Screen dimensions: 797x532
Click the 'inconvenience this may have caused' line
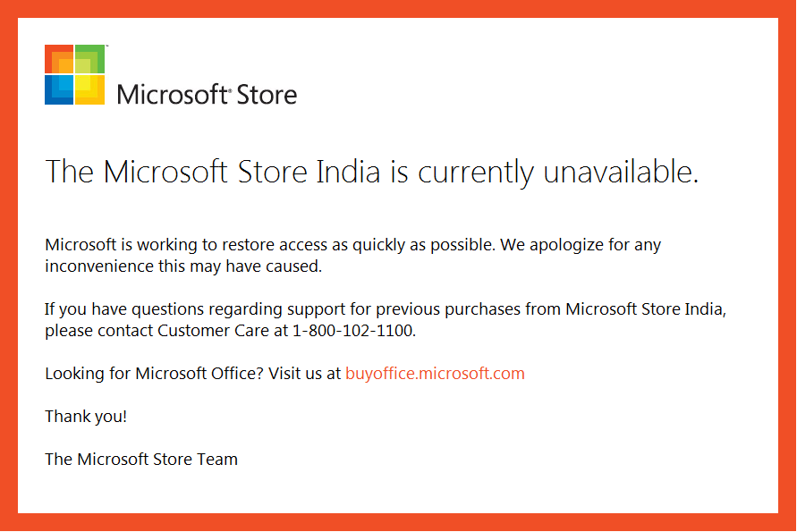point(183,266)
